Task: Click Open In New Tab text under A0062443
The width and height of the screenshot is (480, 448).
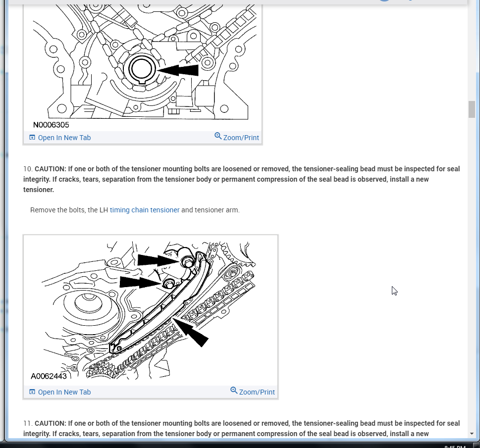Action: click(64, 392)
